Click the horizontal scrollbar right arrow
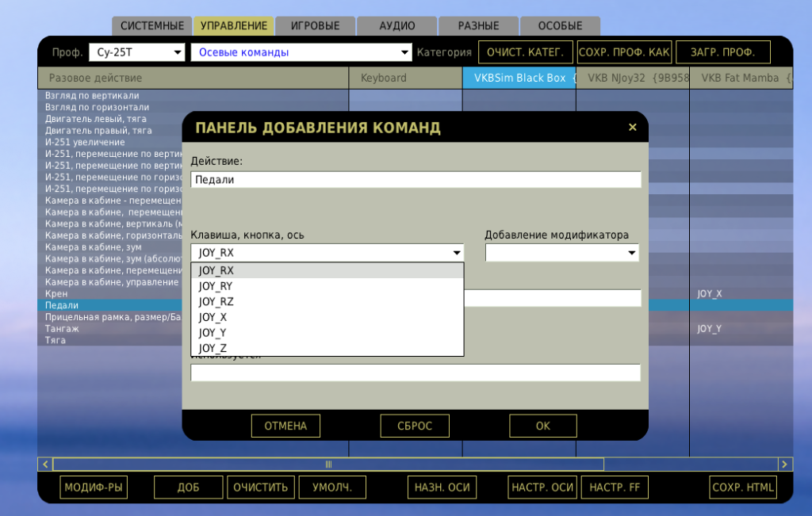 tap(785, 464)
